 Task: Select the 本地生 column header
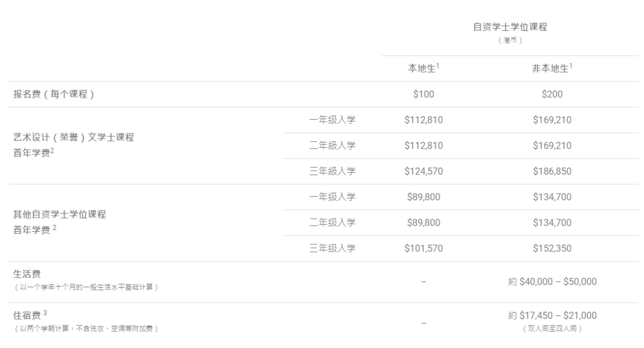421,69
